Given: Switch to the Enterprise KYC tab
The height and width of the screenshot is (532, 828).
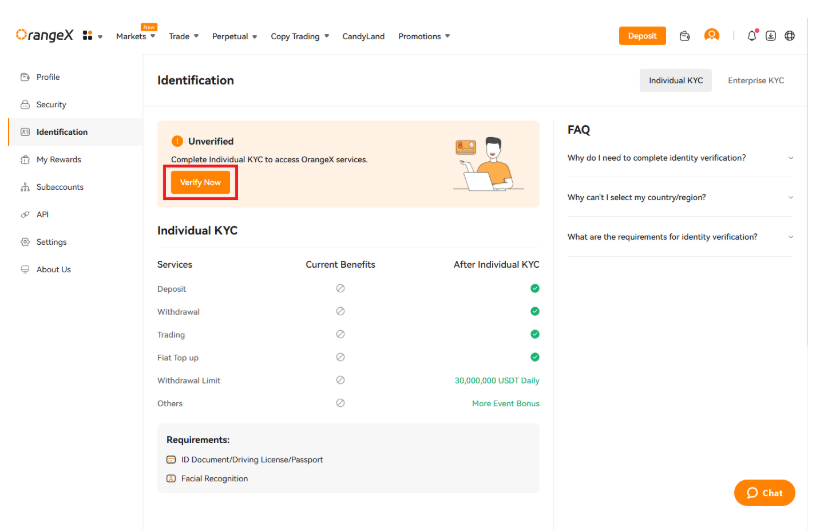Looking at the screenshot, I should pos(755,80).
